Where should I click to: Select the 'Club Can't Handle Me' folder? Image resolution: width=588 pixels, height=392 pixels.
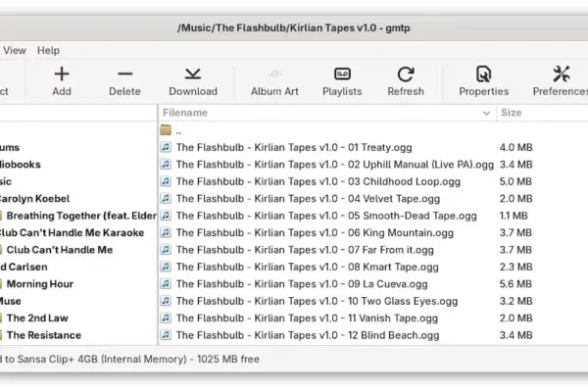click(x=60, y=250)
